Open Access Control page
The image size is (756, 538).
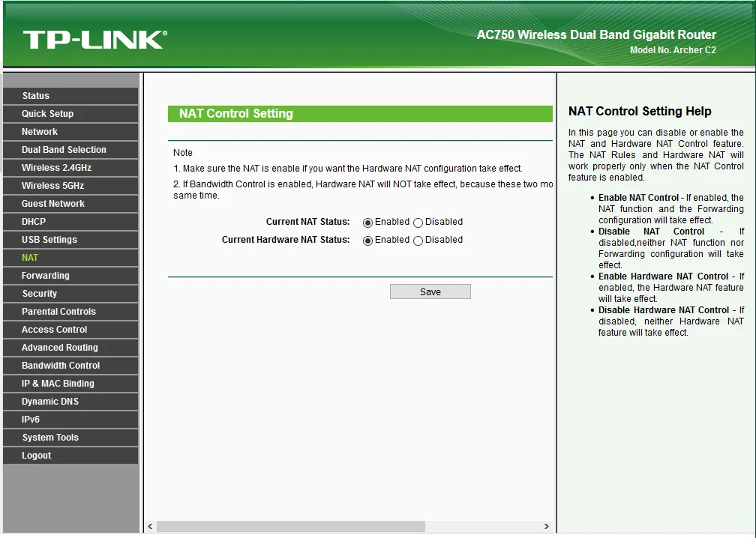pyautogui.click(x=70, y=330)
